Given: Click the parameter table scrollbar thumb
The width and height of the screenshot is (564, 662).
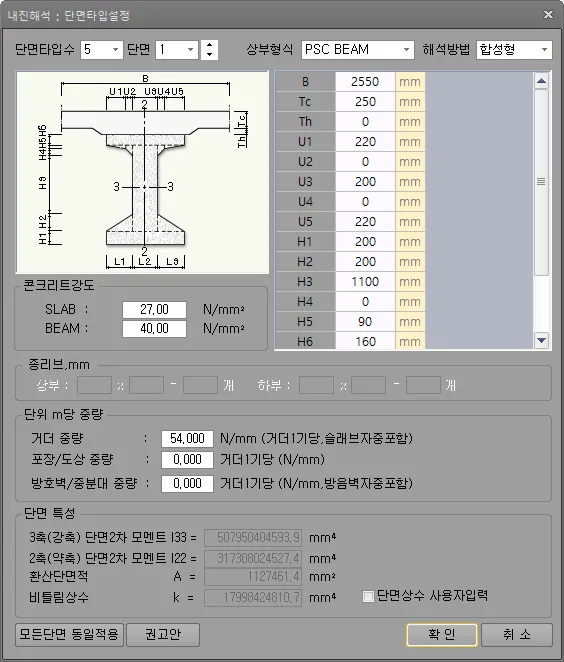Looking at the screenshot, I should point(542,182).
